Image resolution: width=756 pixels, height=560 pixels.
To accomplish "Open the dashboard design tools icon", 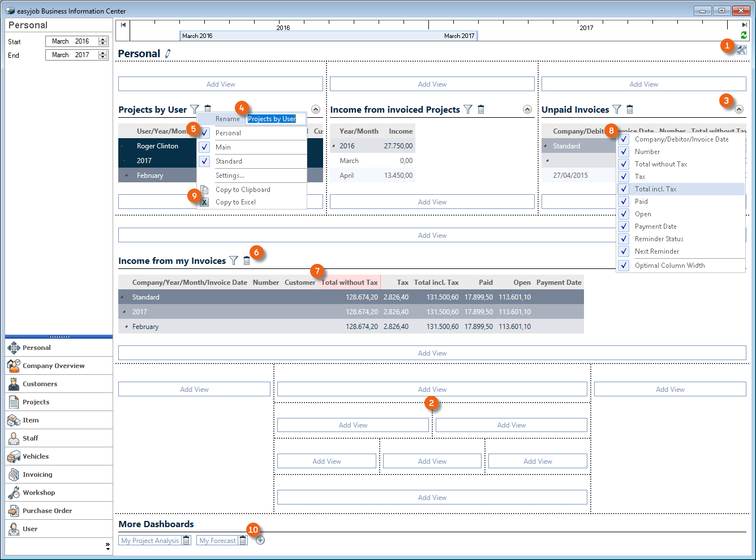I will [x=742, y=50].
